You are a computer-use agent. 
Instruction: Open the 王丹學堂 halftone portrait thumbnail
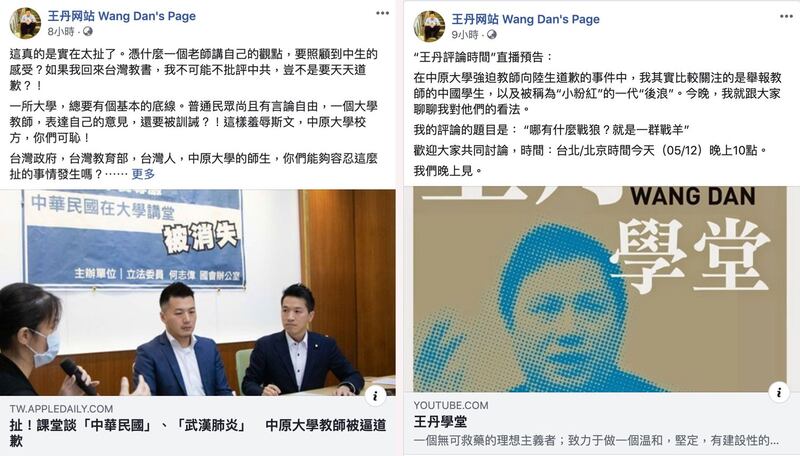[600, 289]
